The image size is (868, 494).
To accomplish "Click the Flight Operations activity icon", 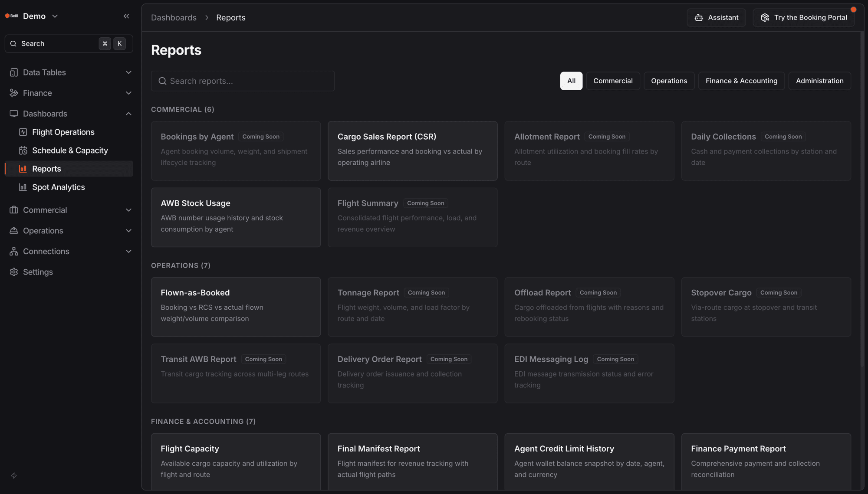I will click(23, 132).
